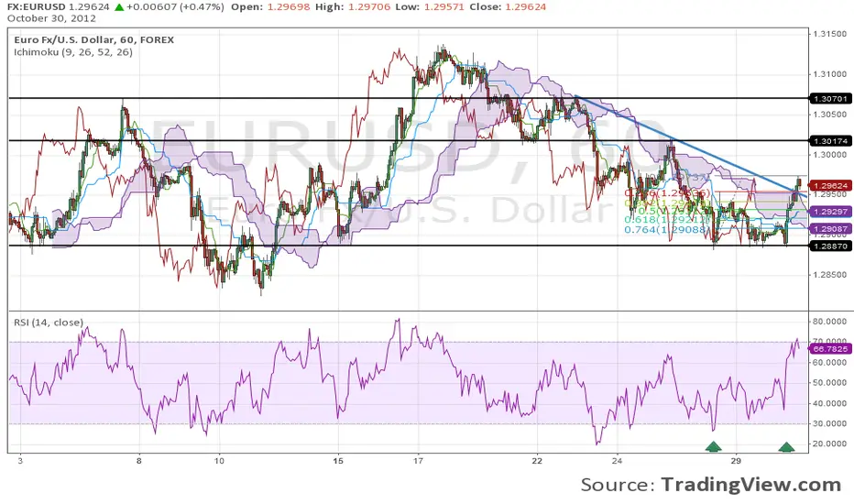Click the Close value 1.29624
Screen dimensions: 854x504
point(524,7)
